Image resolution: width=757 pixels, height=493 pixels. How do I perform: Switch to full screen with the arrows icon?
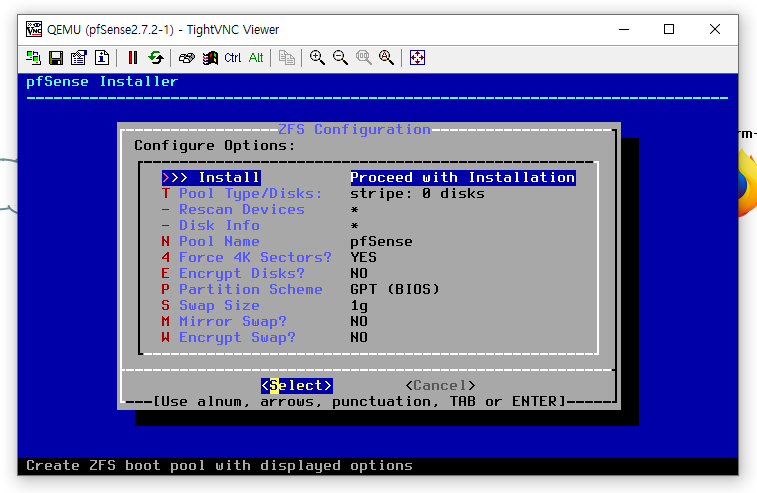point(417,58)
